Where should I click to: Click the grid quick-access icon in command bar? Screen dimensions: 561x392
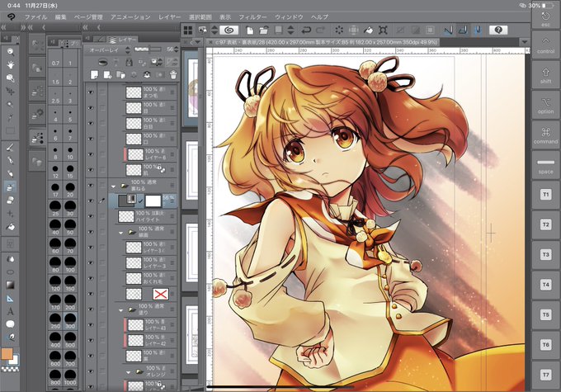coord(188,31)
